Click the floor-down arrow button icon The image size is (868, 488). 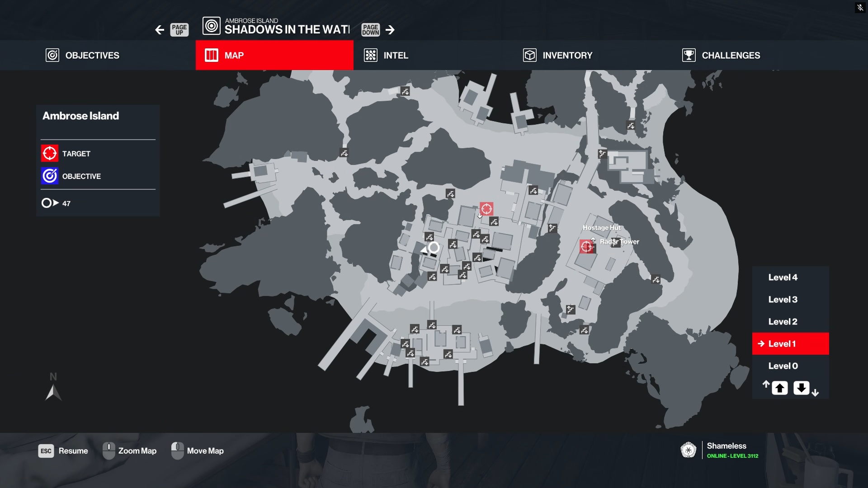pyautogui.click(x=801, y=388)
